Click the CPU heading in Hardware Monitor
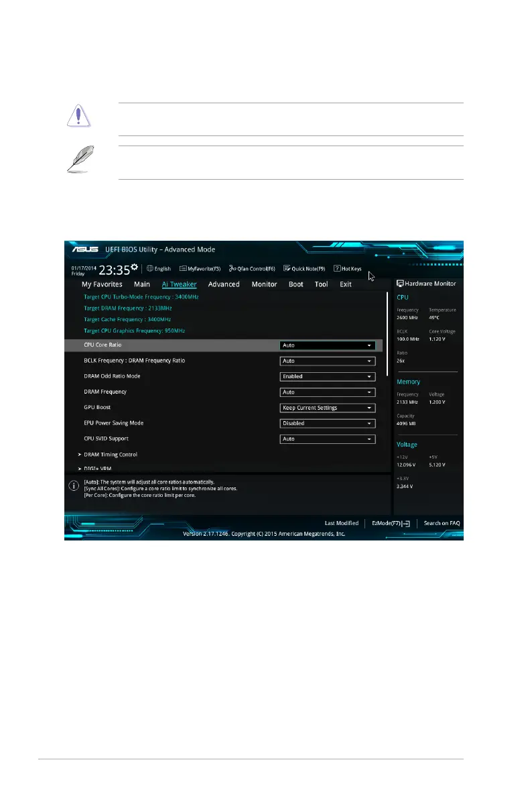The height and width of the screenshot is (802, 532). (403, 297)
